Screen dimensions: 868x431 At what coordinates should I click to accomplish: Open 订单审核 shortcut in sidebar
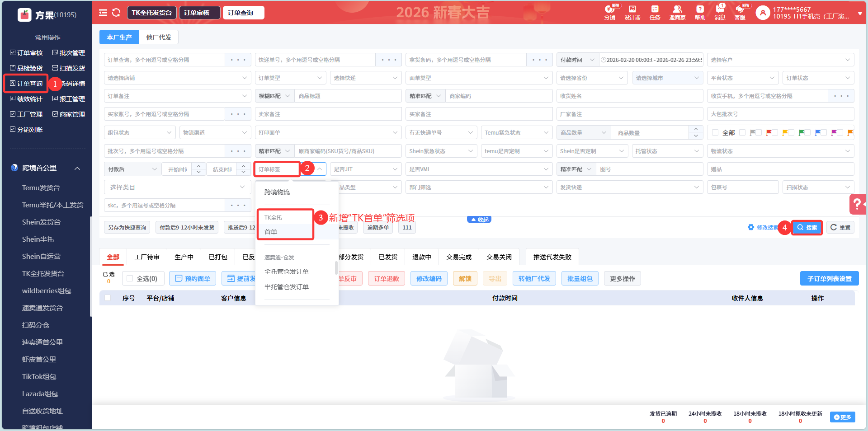(26, 53)
